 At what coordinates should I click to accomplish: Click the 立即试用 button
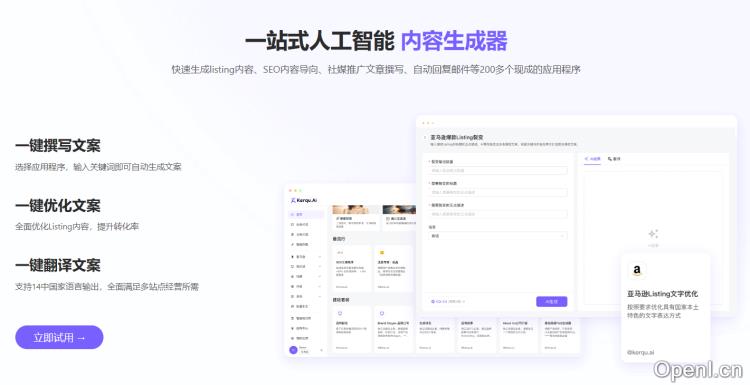point(59,337)
